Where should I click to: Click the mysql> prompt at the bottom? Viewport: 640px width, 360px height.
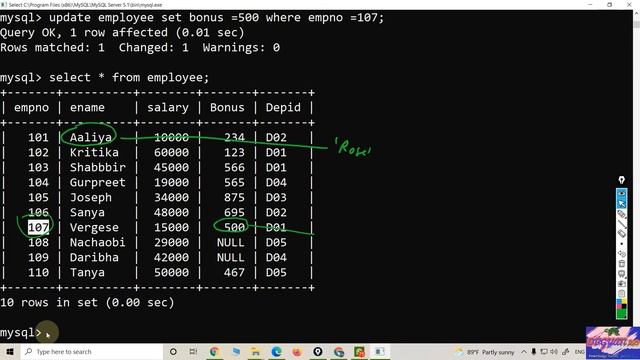point(20,333)
